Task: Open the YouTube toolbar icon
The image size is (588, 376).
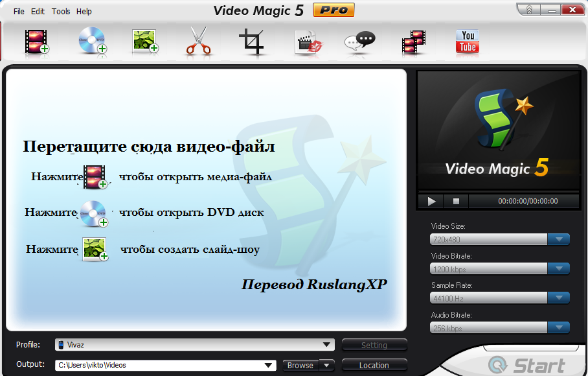Action: (x=468, y=41)
